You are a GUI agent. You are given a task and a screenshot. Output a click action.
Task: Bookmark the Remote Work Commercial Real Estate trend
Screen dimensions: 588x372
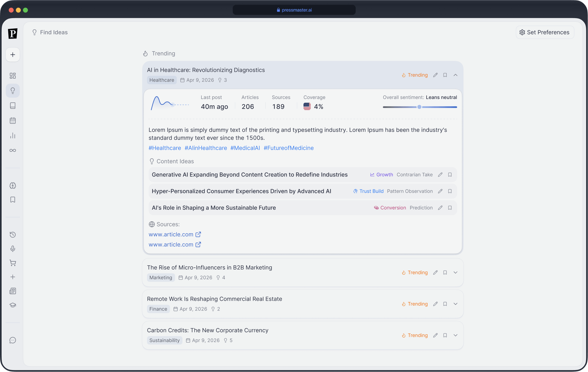[445, 304]
